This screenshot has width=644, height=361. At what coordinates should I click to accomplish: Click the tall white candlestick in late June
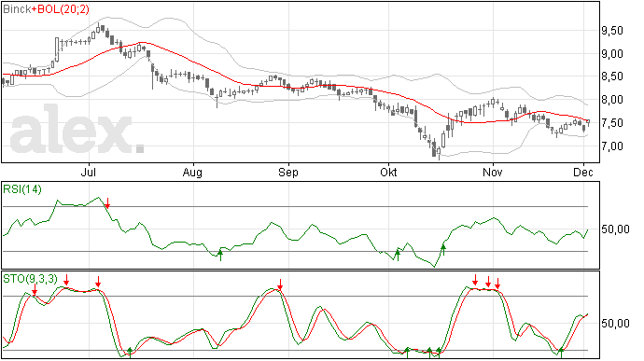(57, 49)
